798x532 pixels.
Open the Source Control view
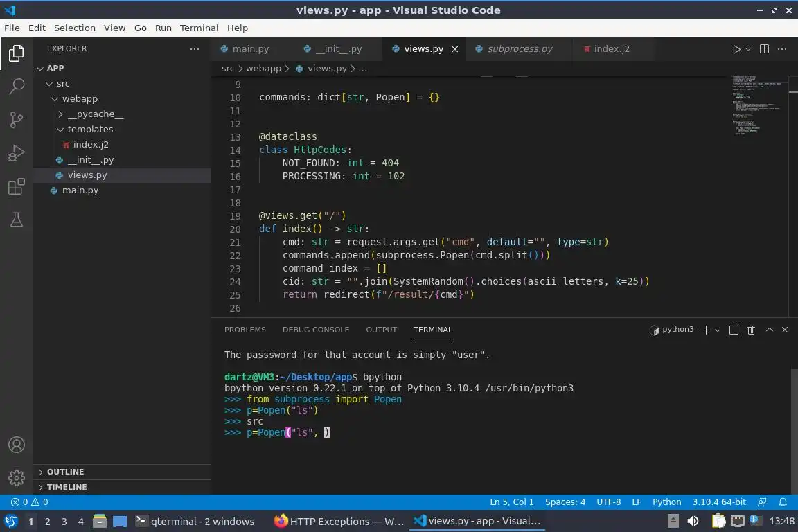coord(17,120)
